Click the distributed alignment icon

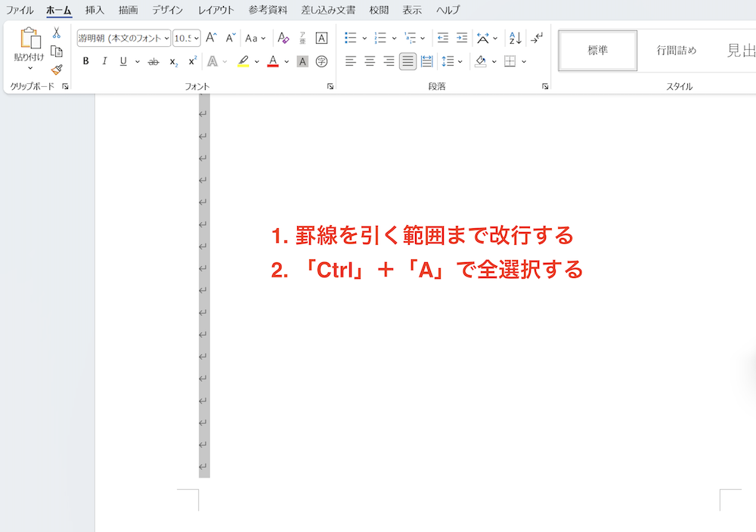click(426, 61)
